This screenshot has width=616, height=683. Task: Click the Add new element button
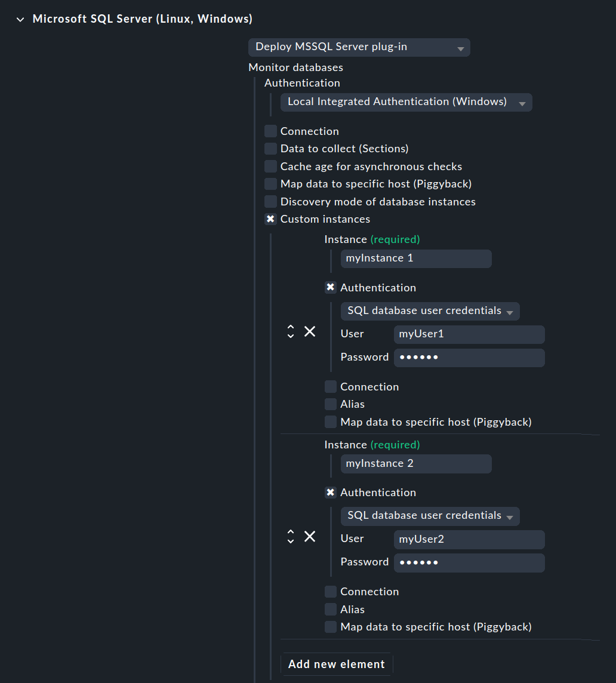[x=337, y=664]
